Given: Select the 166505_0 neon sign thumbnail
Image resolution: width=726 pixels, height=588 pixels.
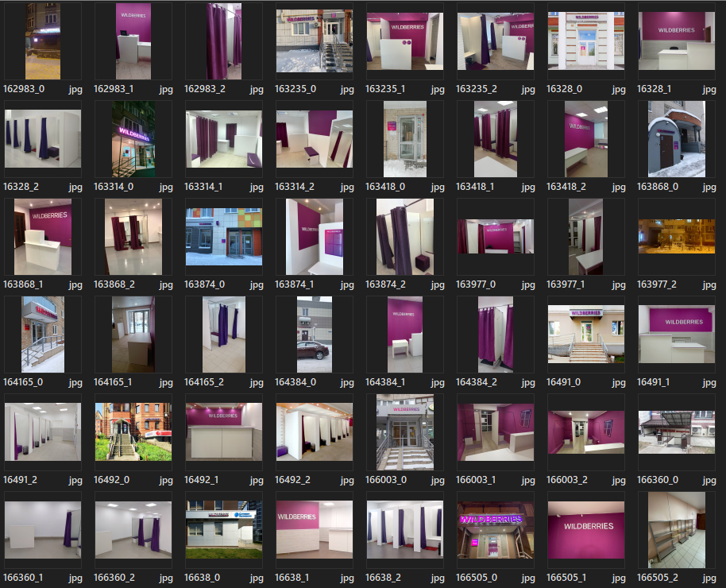Looking at the screenshot, I should coord(496,530).
